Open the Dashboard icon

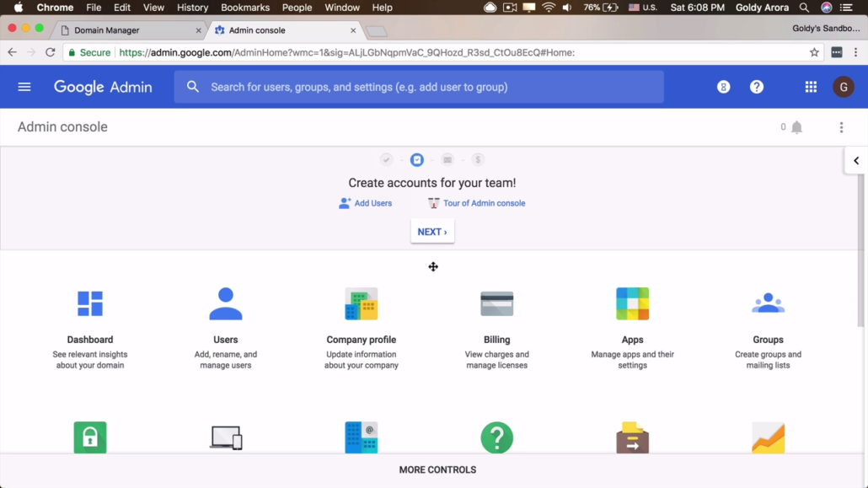click(89, 303)
